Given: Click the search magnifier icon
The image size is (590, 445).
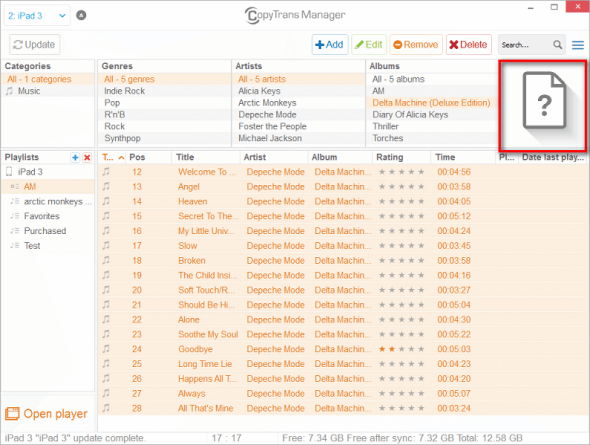Looking at the screenshot, I should 558,45.
